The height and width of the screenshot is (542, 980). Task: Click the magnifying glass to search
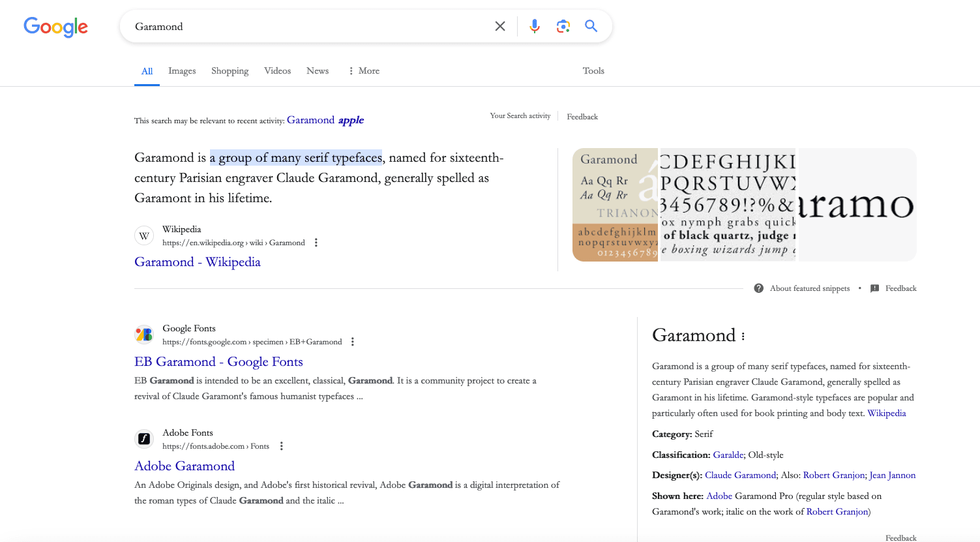tap(591, 26)
